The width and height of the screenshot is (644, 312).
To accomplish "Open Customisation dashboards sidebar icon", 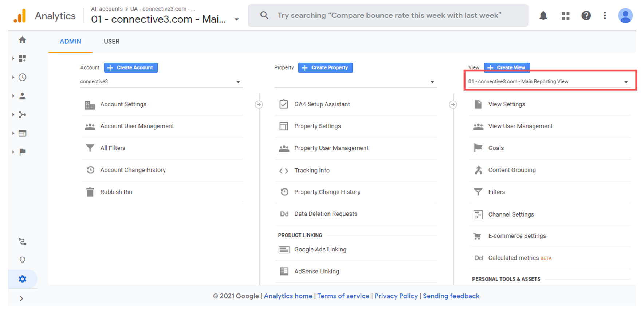I will [x=23, y=58].
